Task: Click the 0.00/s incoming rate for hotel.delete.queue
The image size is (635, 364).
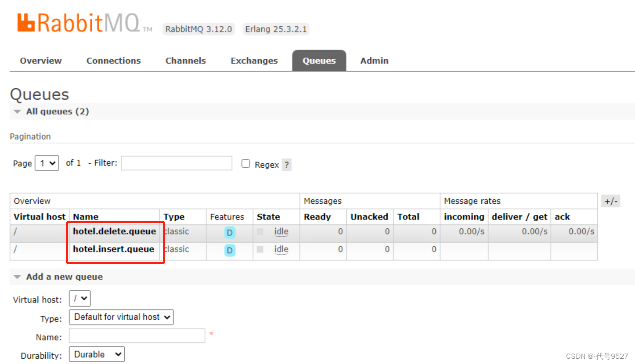Action: (472, 231)
